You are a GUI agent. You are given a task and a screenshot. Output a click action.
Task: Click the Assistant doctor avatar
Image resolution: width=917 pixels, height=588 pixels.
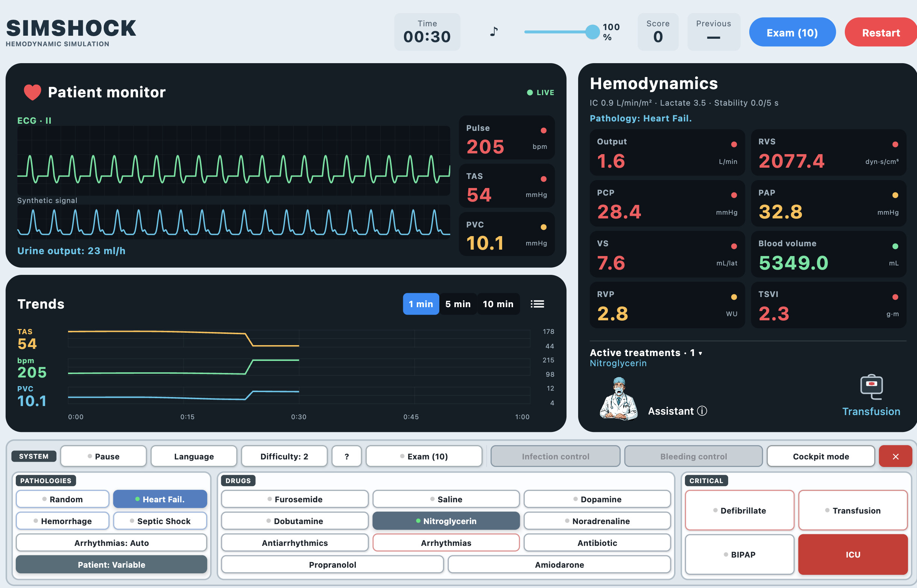coord(619,399)
